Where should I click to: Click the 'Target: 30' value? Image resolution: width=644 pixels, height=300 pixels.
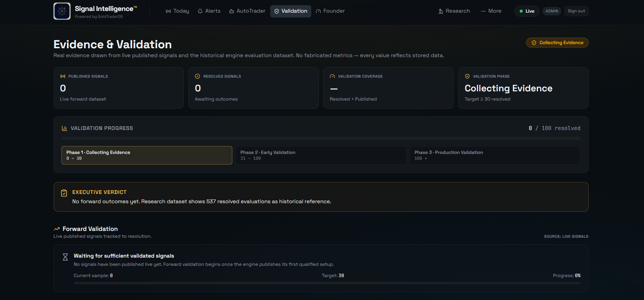[x=333, y=276]
